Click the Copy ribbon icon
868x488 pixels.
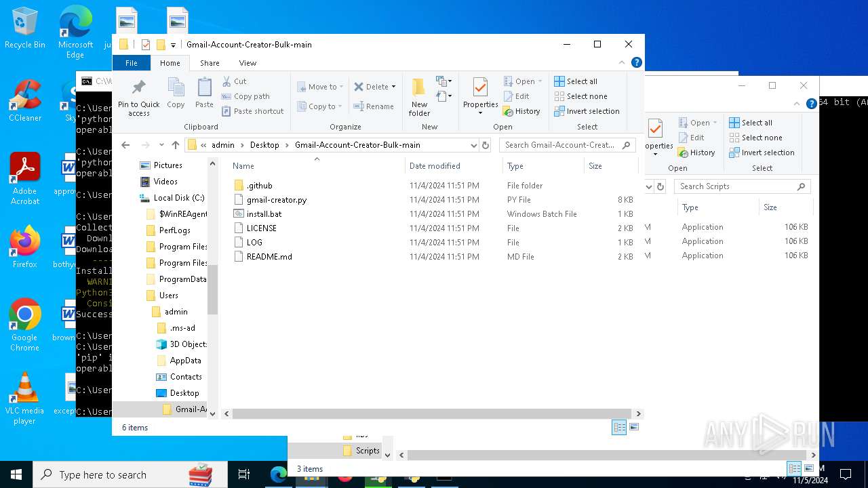[x=176, y=93]
